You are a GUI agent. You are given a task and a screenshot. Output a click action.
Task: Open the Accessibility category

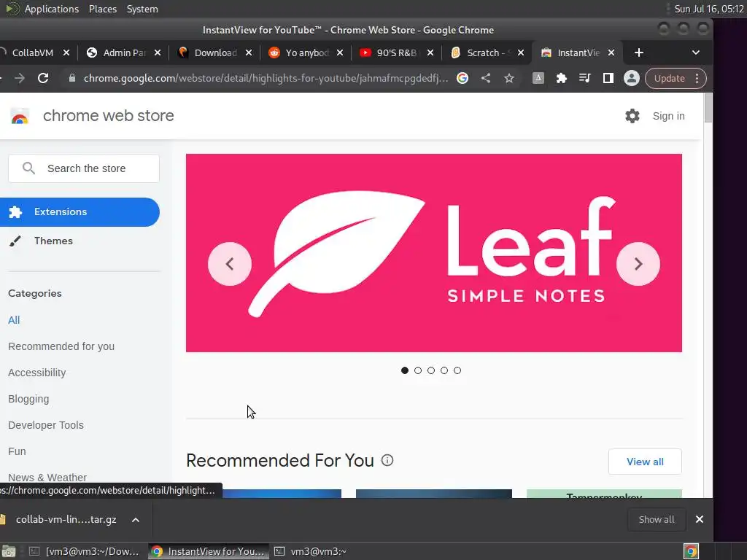coord(36,373)
